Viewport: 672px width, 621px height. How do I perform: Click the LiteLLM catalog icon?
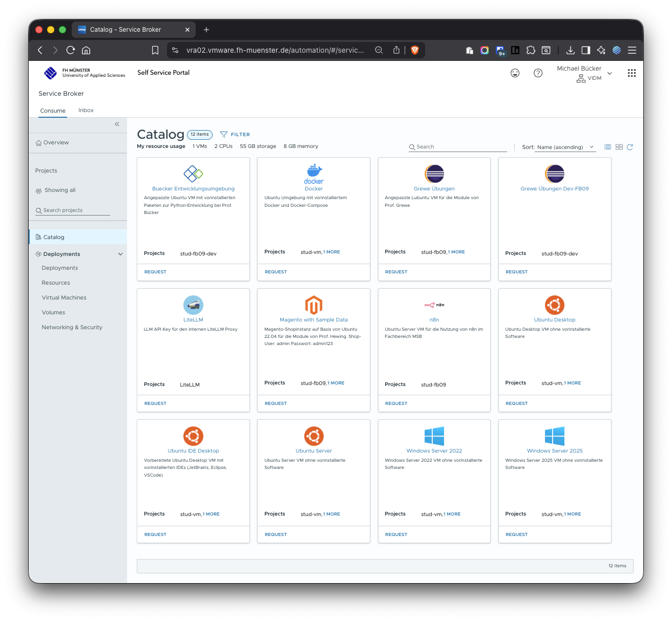tap(193, 305)
